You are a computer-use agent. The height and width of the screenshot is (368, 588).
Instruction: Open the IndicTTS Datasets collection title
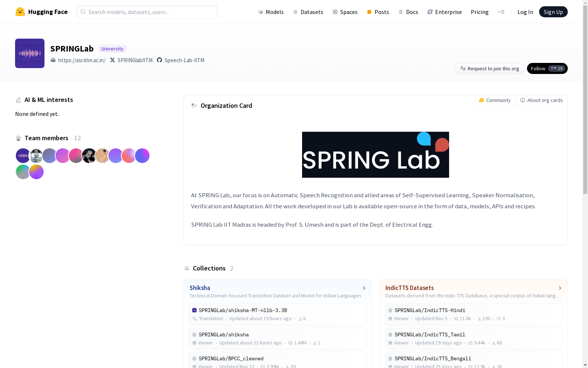coord(409,288)
